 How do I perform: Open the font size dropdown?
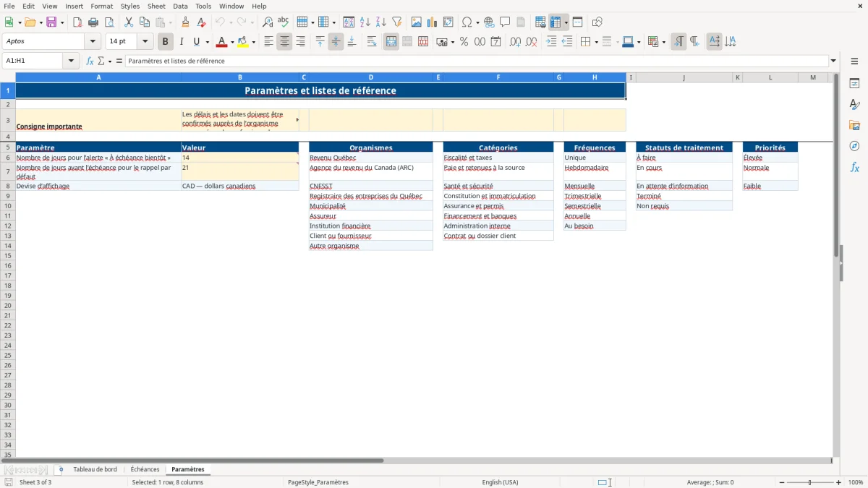coord(145,42)
